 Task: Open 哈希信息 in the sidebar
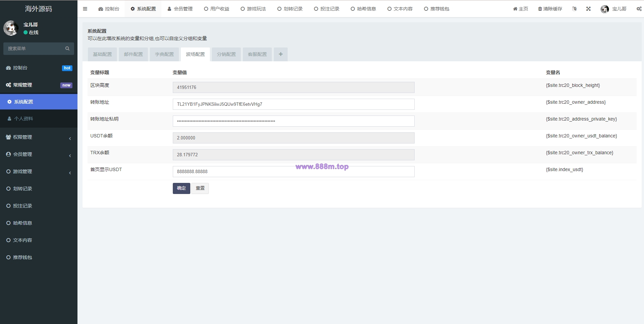[39, 223]
